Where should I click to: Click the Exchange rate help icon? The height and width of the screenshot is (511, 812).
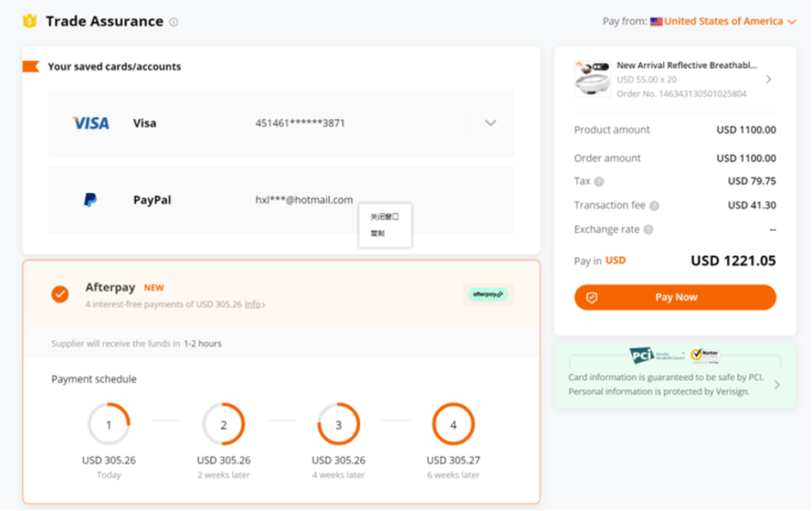point(648,230)
